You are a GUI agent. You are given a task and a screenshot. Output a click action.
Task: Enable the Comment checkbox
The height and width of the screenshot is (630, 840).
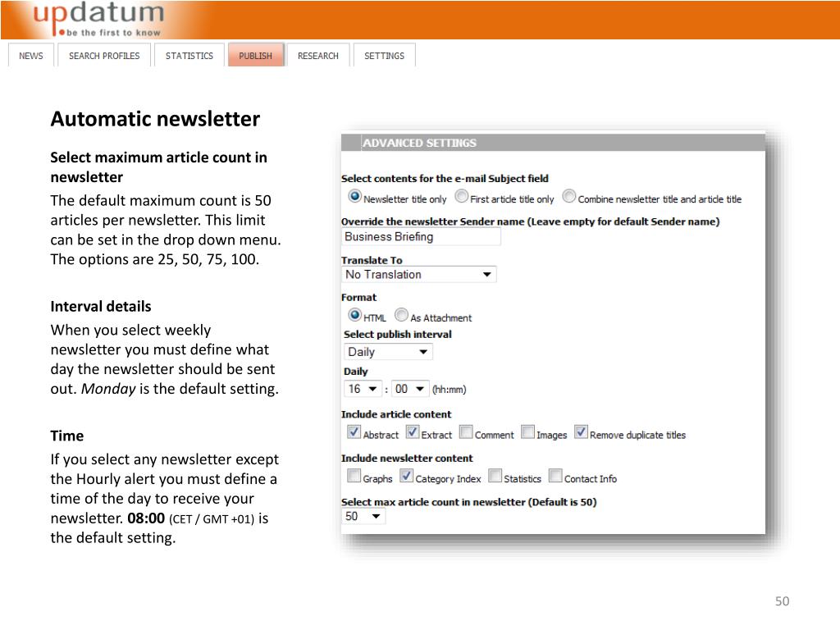[466, 431]
